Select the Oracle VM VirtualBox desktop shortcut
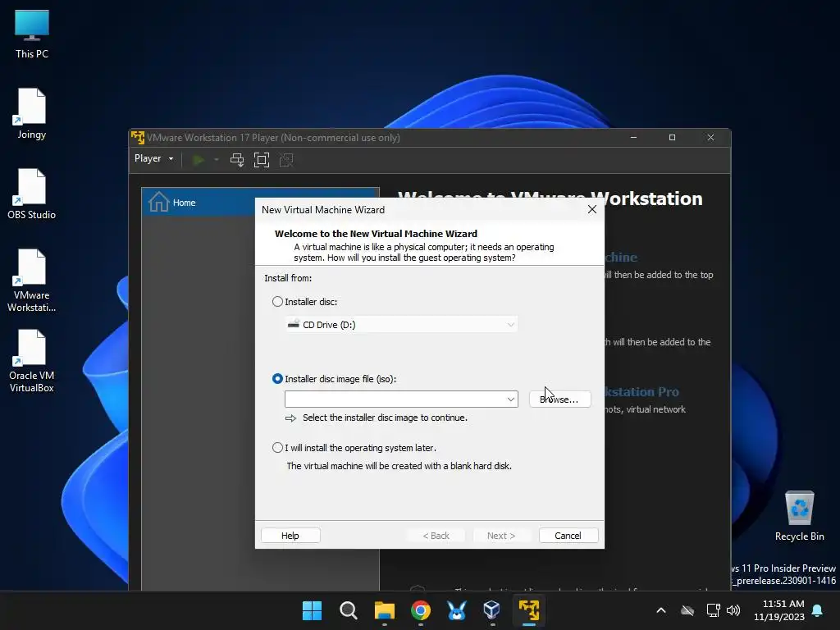The height and width of the screenshot is (630, 840). coord(32,361)
